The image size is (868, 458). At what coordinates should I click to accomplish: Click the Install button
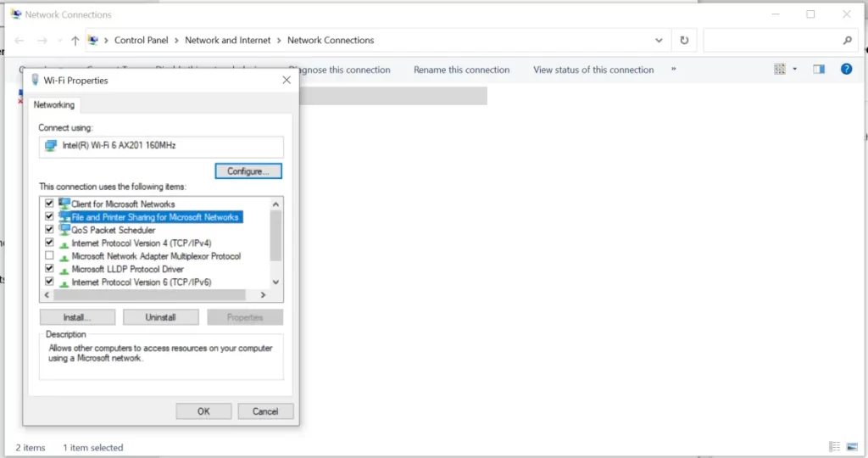tap(77, 317)
